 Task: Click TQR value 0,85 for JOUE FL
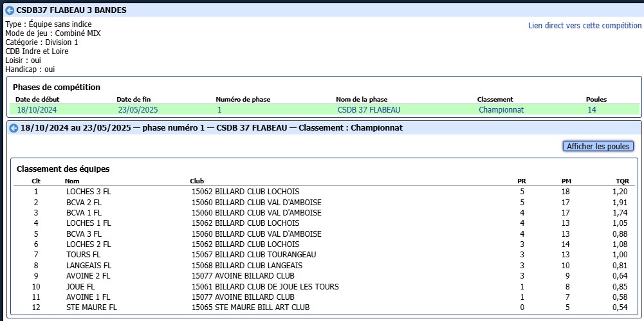coord(620,286)
